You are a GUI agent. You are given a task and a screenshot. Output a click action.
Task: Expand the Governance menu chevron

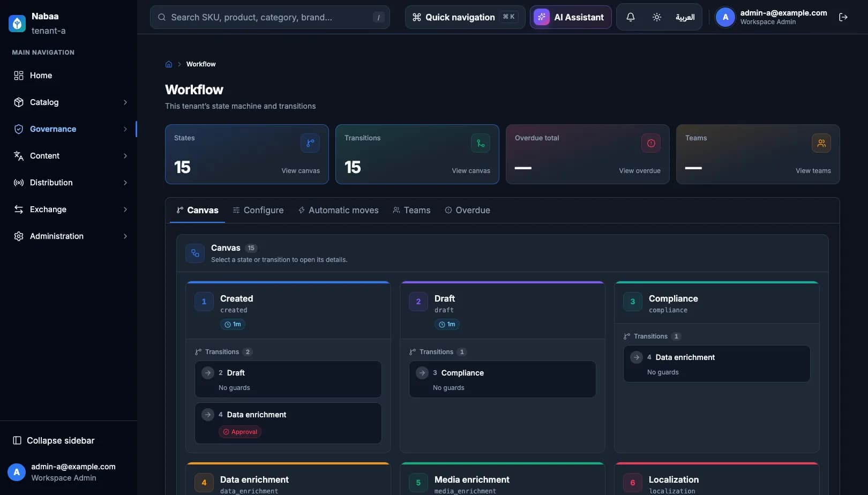coord(125,129)
